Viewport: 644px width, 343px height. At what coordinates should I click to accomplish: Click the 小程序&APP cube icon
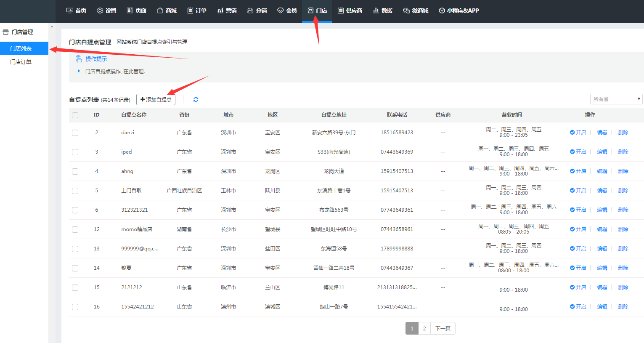[x=442, y=11]
